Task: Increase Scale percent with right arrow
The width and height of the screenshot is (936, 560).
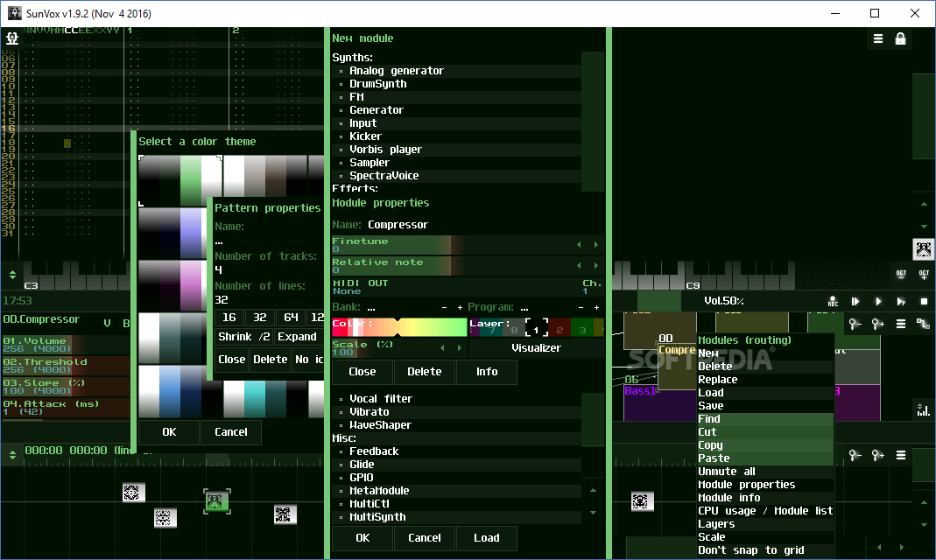Action: [459, 347]
